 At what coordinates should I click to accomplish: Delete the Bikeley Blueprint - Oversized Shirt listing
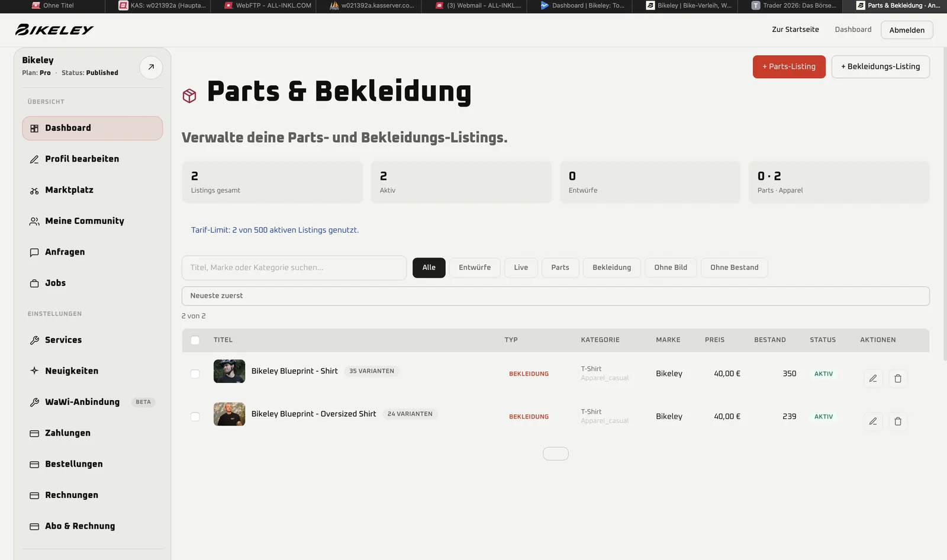898,421
